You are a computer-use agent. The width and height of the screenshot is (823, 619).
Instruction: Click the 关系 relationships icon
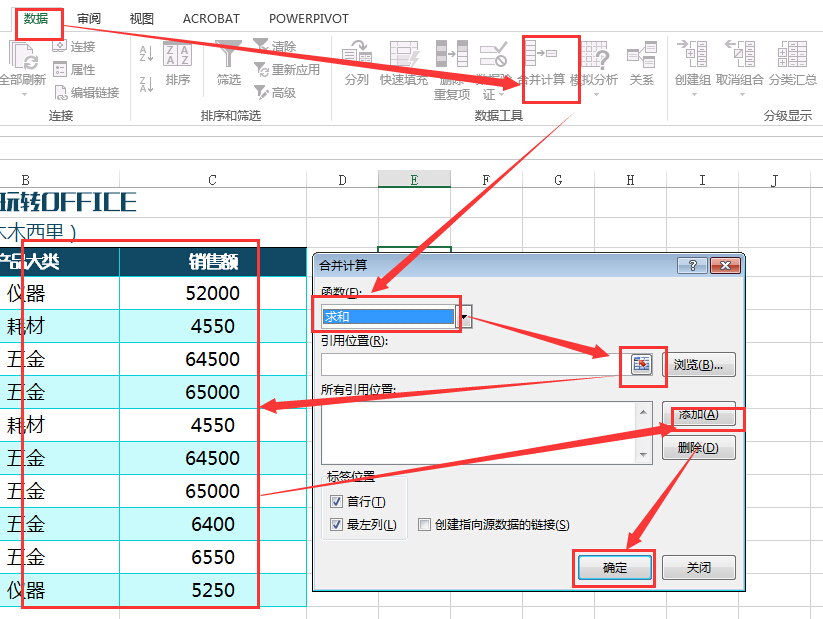pyautogui.click(x=641, y=55)
